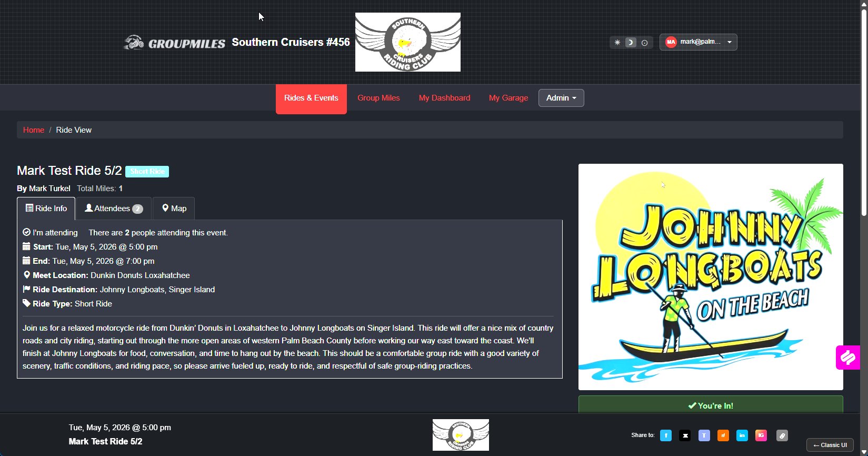Copy the ride link with the gray link icon
The height and width of the screenshot is (456, 868).
tap(782, 435)
